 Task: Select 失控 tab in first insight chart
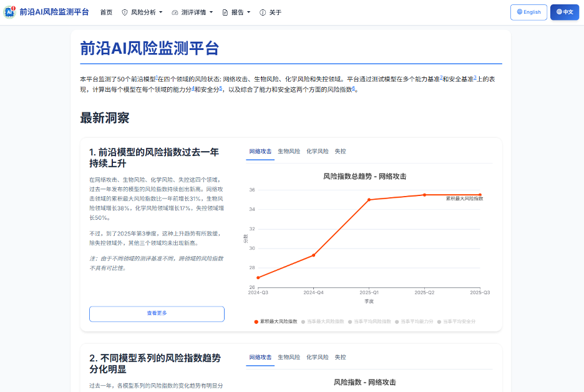tap(340, 151)
